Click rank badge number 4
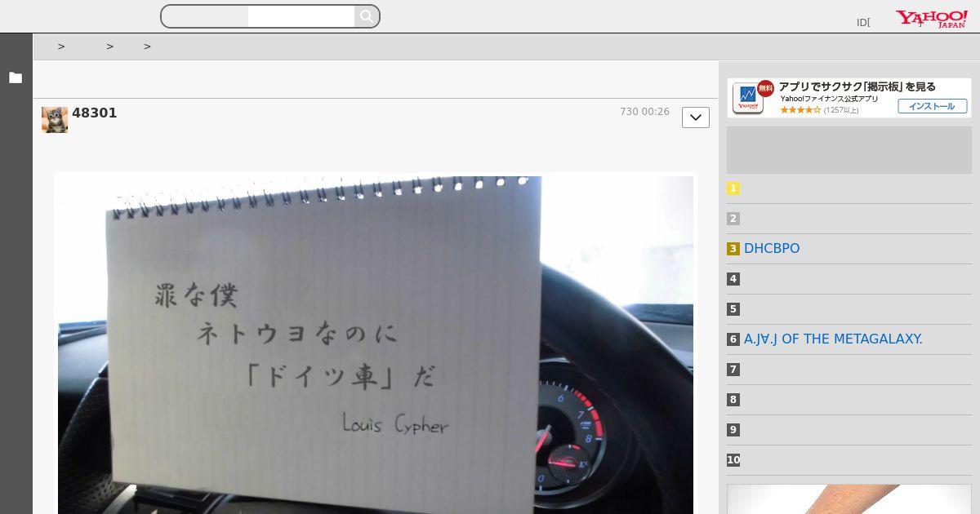The image size is (980, 514). [x=733, y=279]
